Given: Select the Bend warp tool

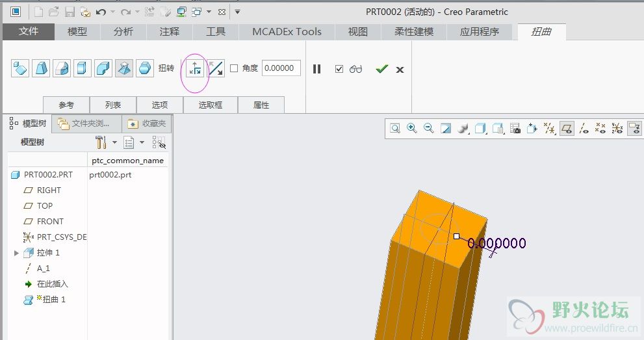Looking at the screenshot, I should (x=103, y=68).
